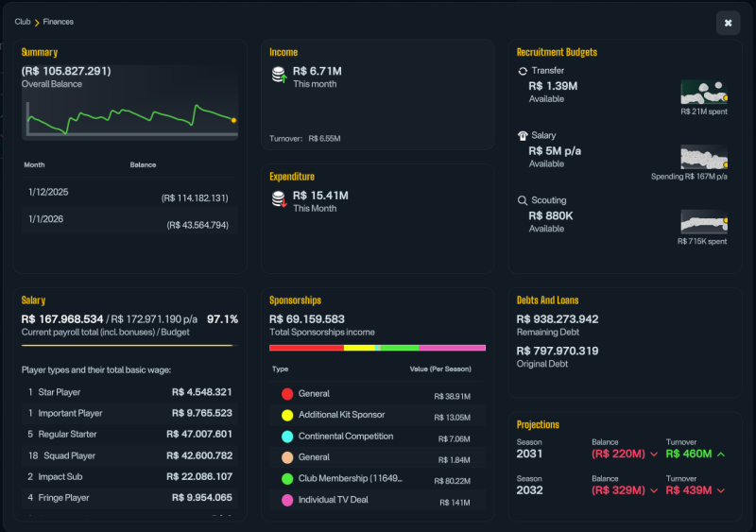Viewport: 756px width, 532px height.
Task: Click the Scouting magnifying glass icon
Action: [x=523, y=200]
